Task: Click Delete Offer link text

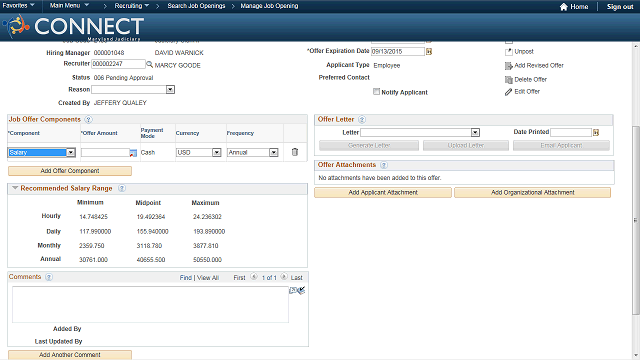Action: click(x=531, y=79)
